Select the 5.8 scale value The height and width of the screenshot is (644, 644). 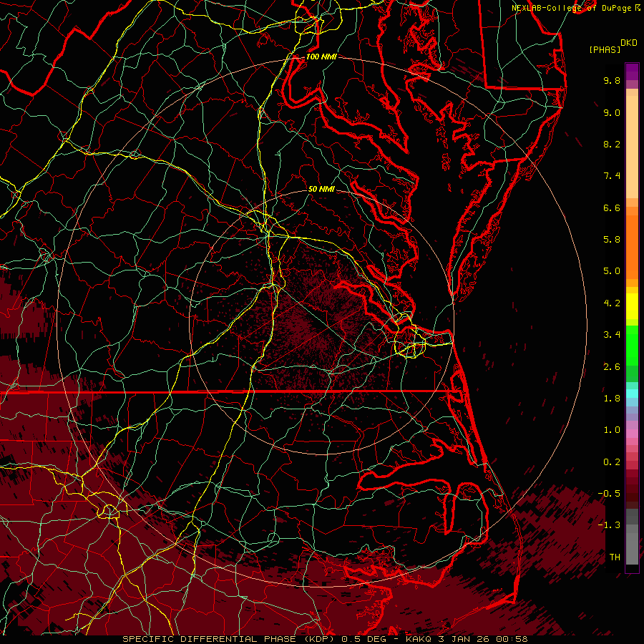(x=612, y=240)
